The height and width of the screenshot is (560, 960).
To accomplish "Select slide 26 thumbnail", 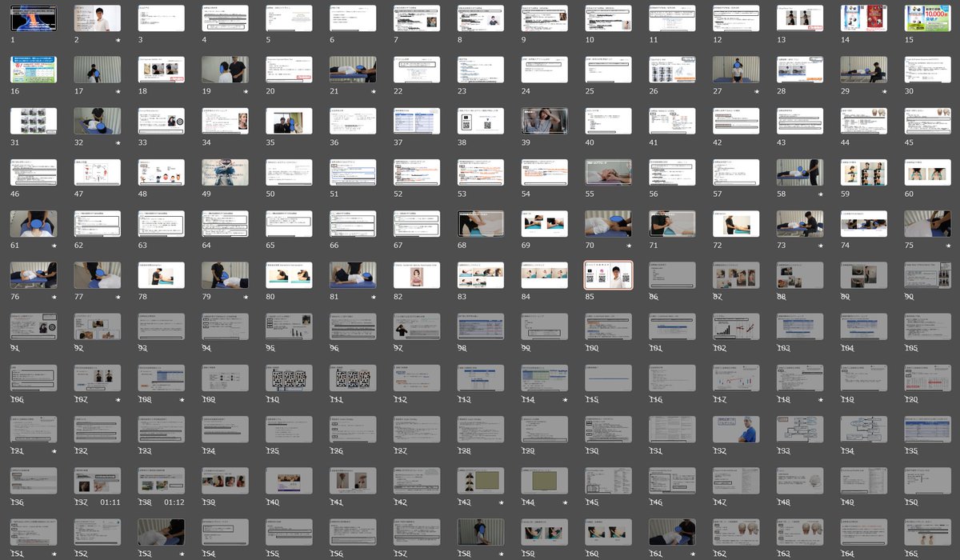I will click(x=672, y=70).
